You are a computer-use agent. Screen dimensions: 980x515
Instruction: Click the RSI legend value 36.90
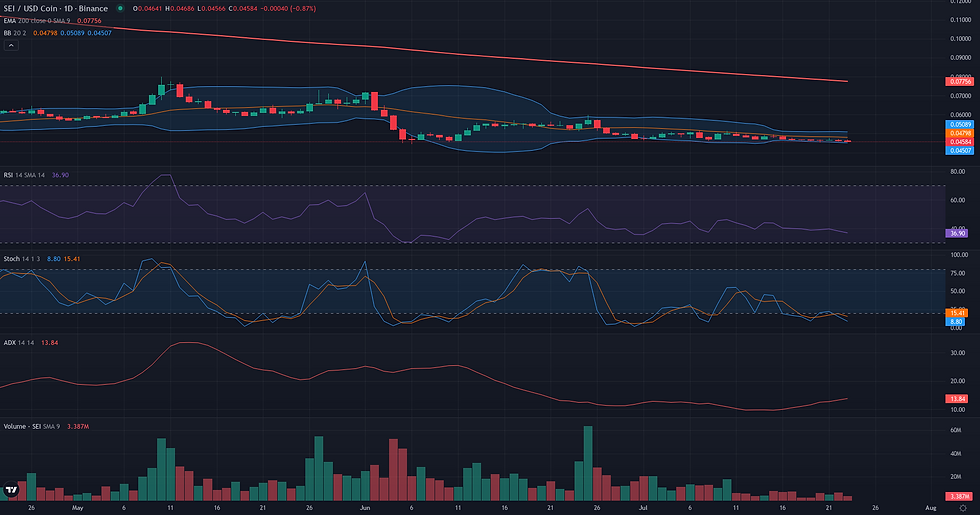click(61, 175)
